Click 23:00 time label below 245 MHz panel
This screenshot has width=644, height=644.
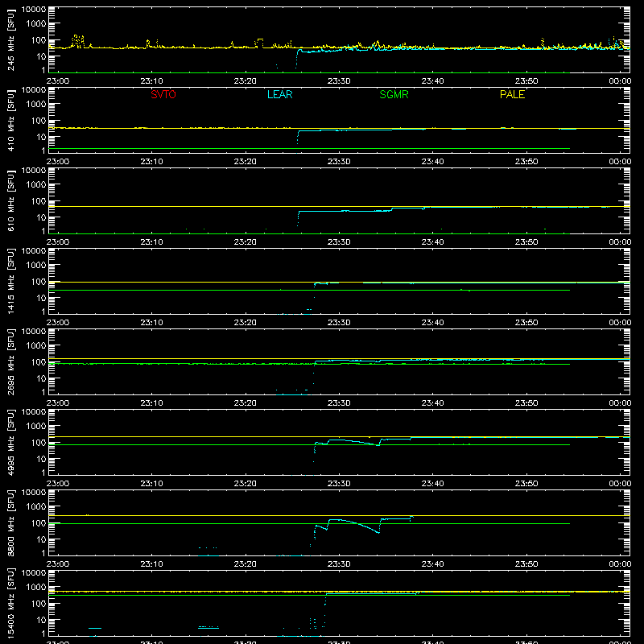point(57,81)
